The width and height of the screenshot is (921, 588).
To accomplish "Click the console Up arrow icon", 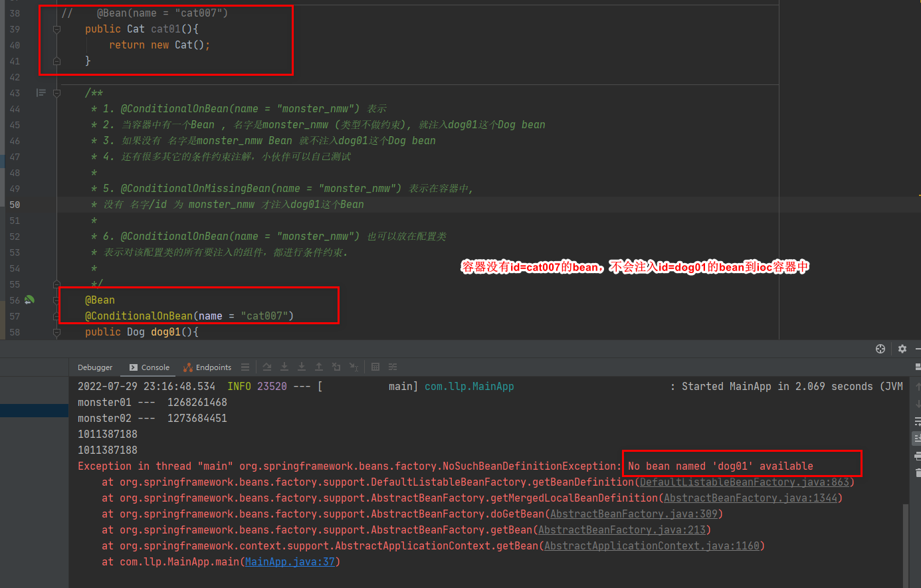I will [x=918, y=387].
